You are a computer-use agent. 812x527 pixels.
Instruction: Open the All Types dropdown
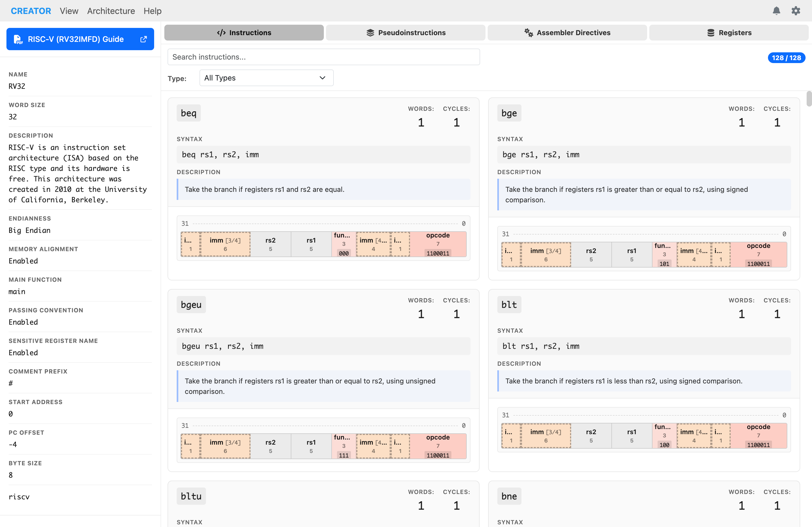[x=266, y=78]
